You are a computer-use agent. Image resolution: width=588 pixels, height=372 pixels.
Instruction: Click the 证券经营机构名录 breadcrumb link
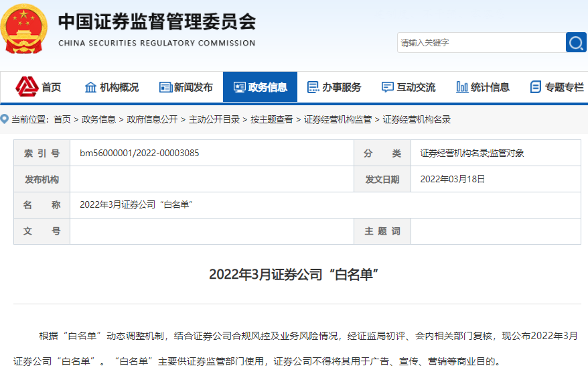pyautogui.click(x=417, y=119)
